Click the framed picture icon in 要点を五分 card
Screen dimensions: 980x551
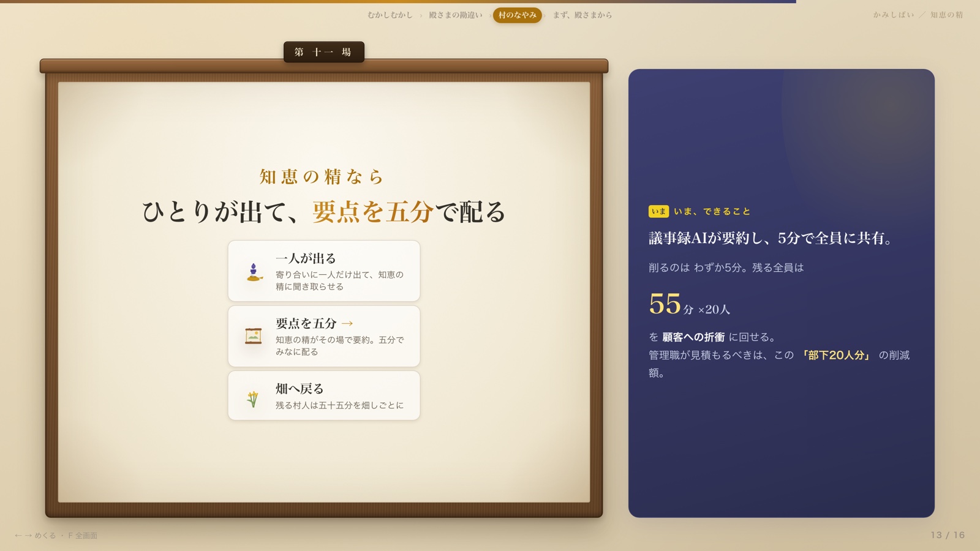point(254,336)
